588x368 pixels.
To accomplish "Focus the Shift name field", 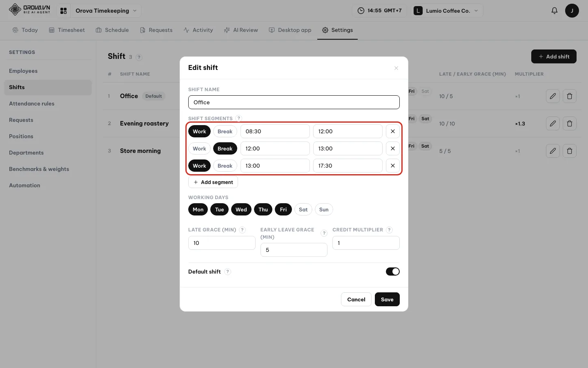I will point(294,102).
